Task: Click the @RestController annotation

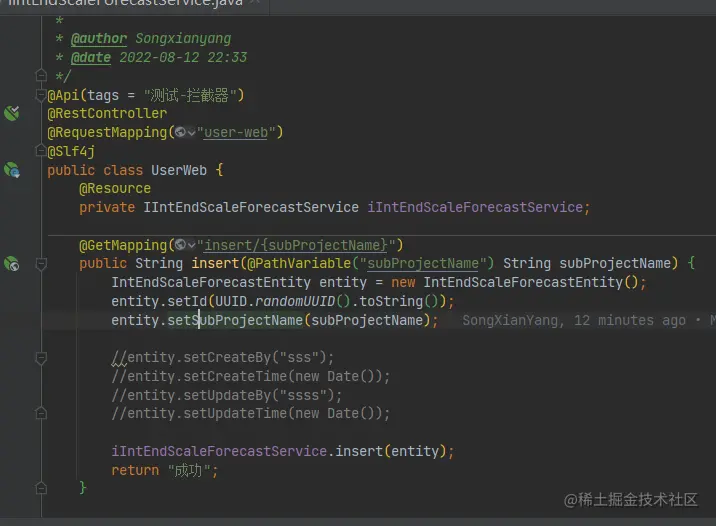Action: pyautogui.click(x=107, y=113)
